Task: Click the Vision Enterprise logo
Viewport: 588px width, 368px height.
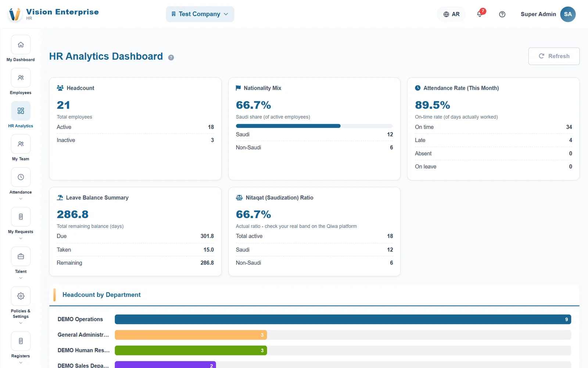Action: click(x=15, y=14)
